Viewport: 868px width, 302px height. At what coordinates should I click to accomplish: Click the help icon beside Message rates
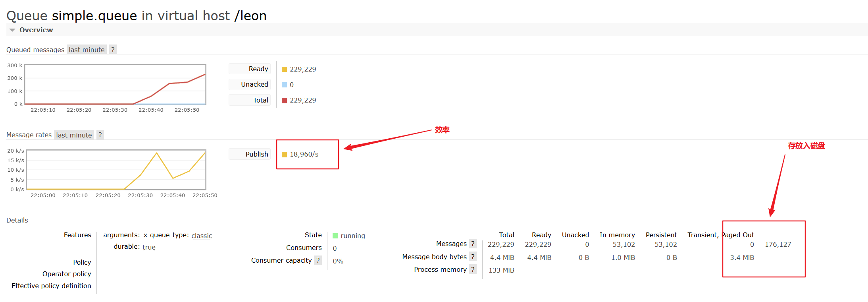pyautogui.click(x=100, y=135)
